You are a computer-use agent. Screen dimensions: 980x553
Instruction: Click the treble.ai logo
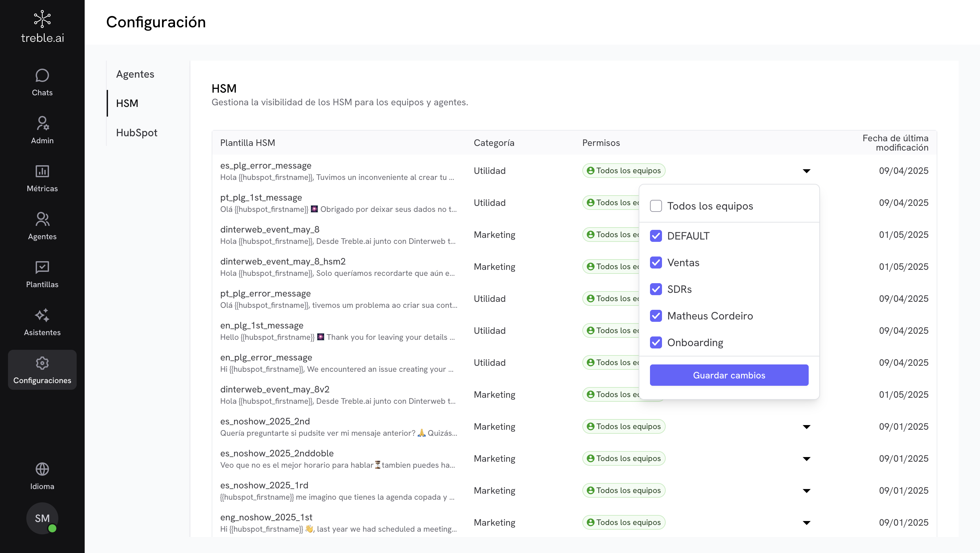(x=42, y=27)
